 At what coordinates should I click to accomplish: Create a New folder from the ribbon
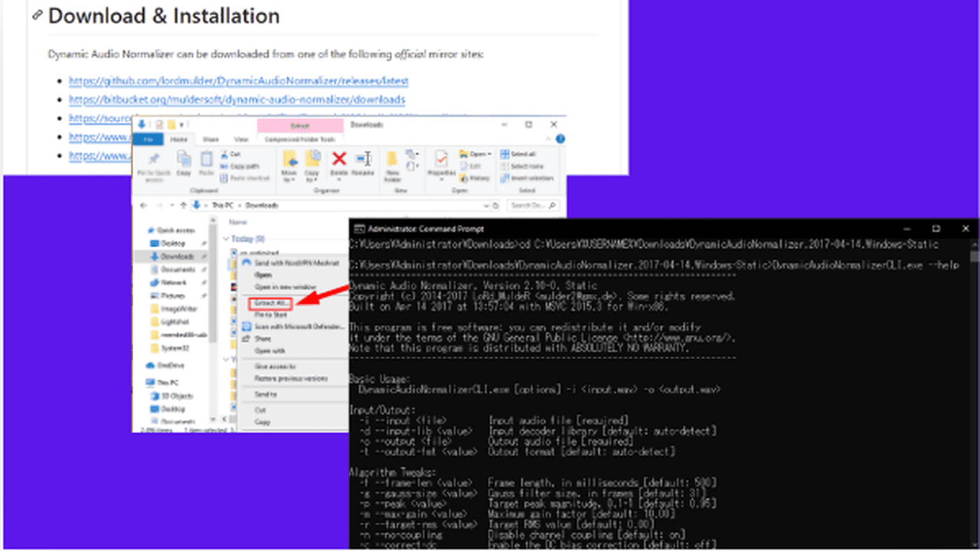393,165
